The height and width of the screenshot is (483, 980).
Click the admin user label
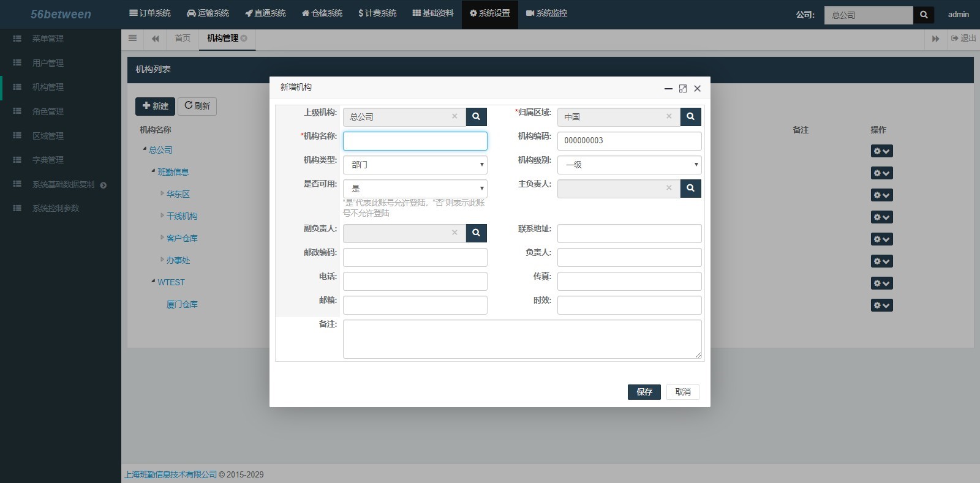point(959,14)
